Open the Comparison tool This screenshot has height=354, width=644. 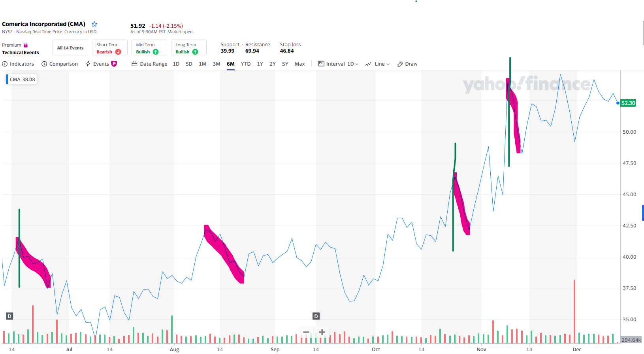[60, 64]
